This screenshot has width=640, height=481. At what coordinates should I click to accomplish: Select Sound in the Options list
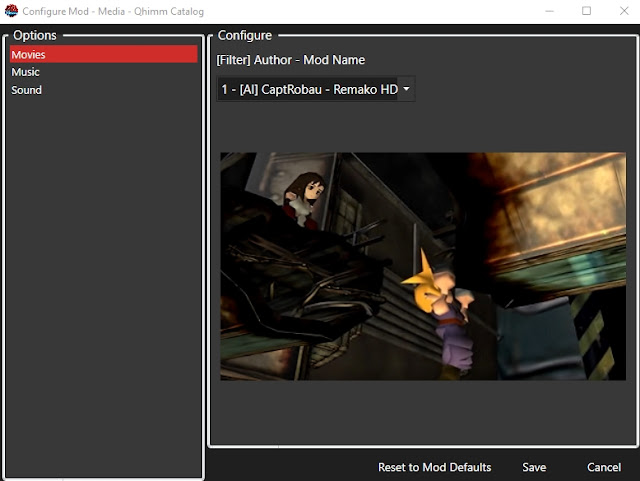point(104,90)
